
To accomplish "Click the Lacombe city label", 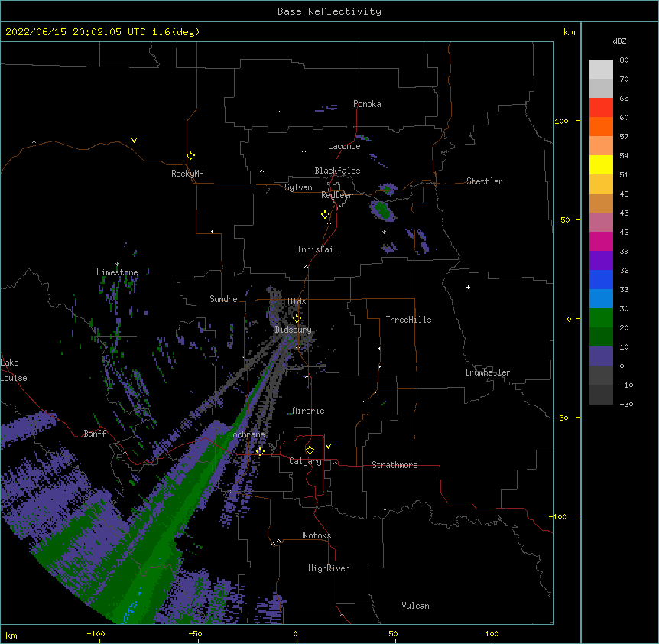I will 344,146.
